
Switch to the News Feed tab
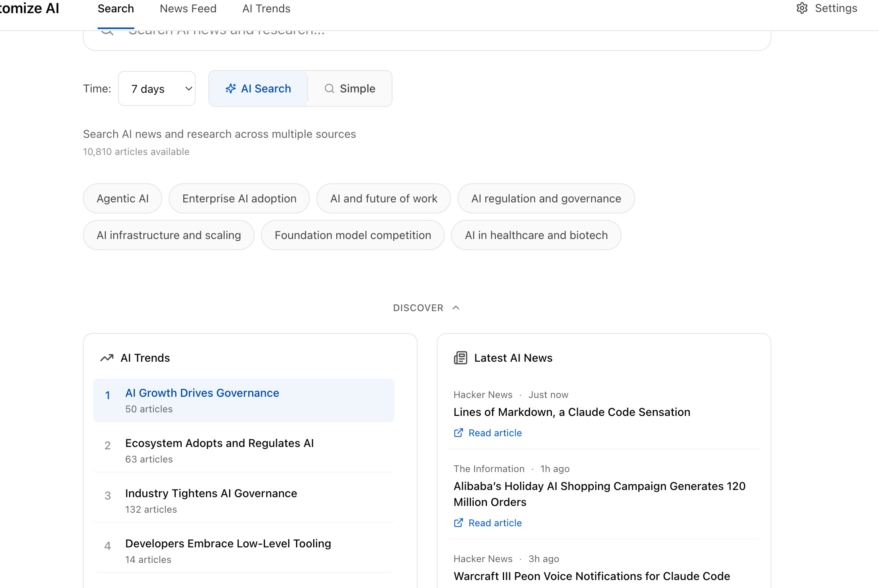188,8
